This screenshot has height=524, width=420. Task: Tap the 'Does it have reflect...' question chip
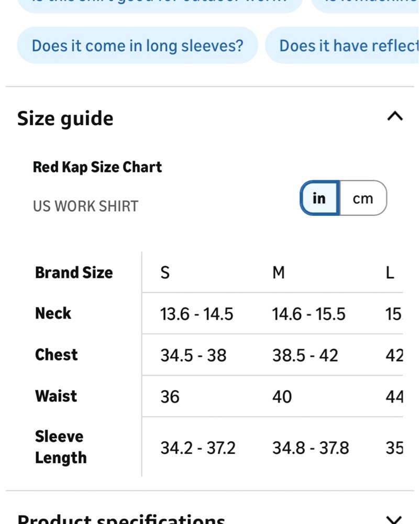[342, 46]
